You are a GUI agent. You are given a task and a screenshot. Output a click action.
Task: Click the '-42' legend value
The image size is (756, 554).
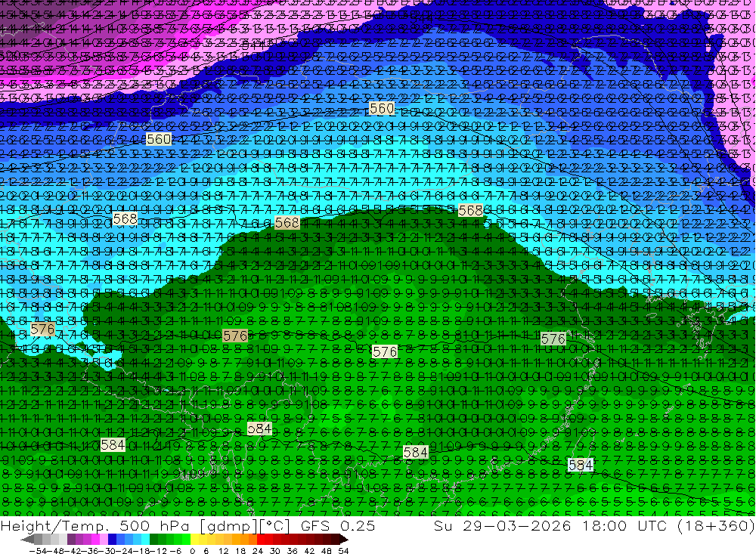click(74, 551)
